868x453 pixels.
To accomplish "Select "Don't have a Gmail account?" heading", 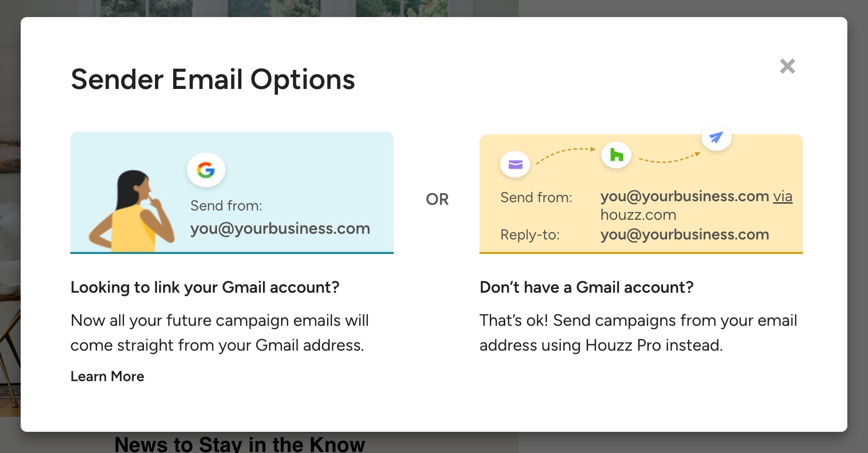I will (586, 288).
